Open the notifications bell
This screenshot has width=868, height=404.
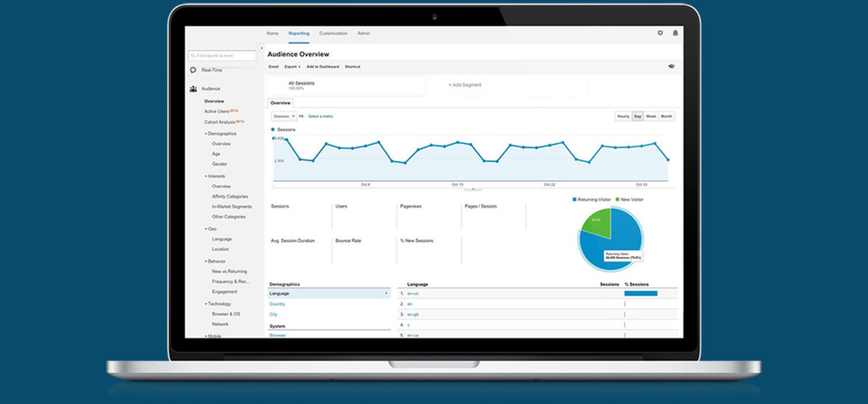tap(675, 33)
